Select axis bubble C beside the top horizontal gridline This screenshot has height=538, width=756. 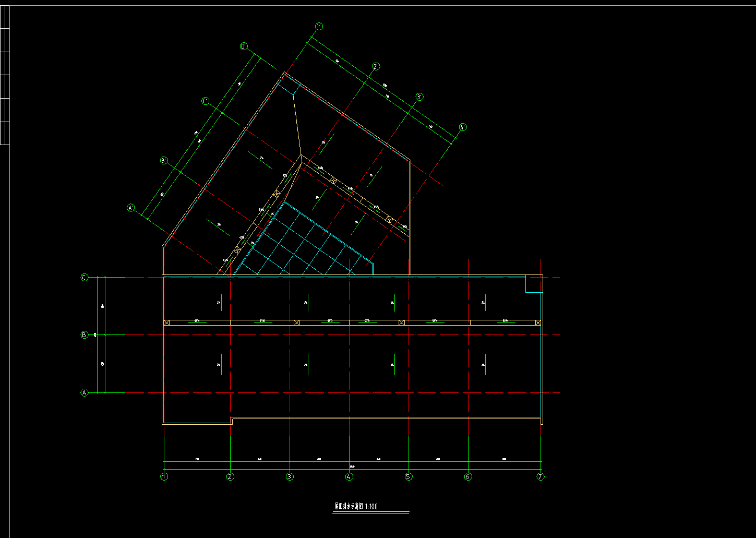pos(85,278)
